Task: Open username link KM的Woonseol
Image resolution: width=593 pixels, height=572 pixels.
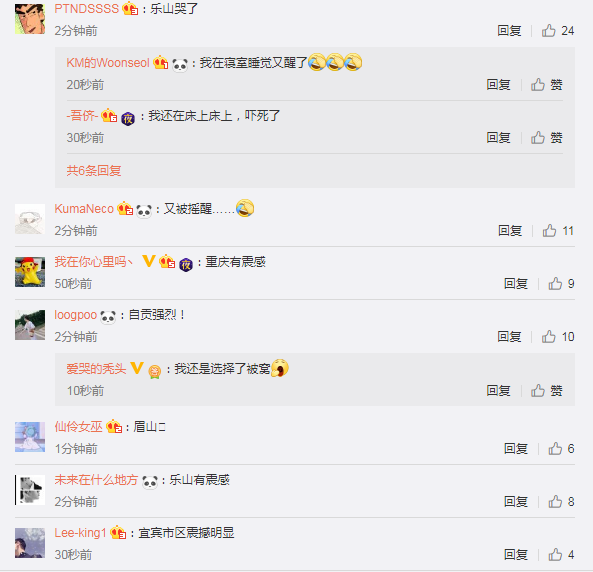Action: (108, 62)
